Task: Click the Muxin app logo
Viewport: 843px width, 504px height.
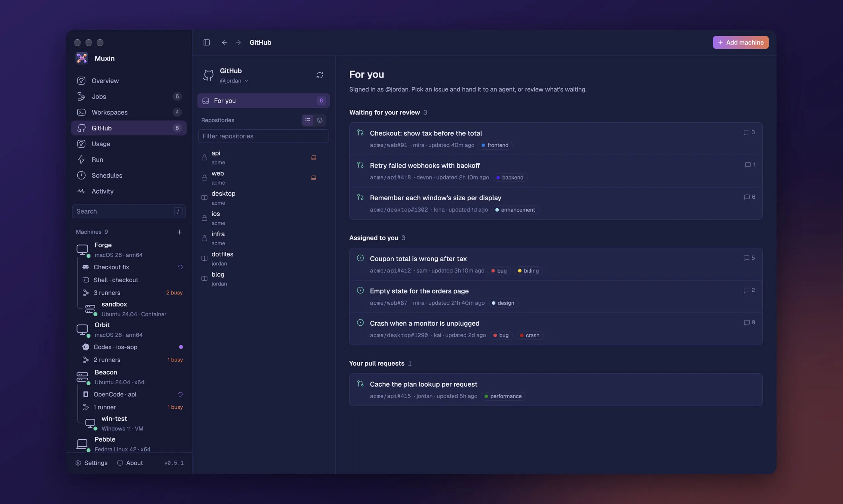Action: 82,58
